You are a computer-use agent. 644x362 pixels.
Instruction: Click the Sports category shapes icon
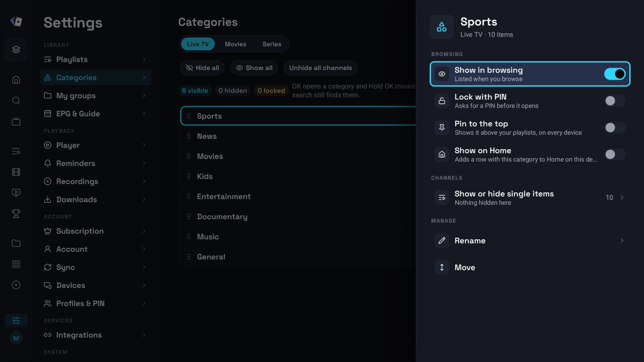442,27
